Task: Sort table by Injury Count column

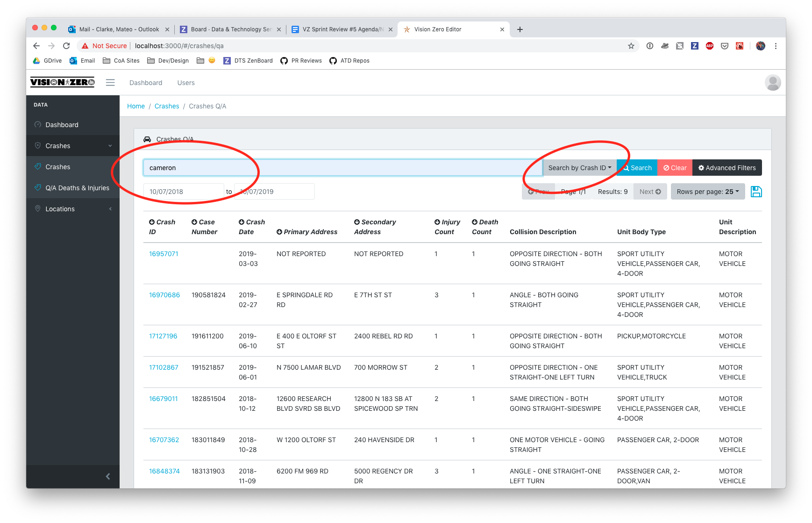Action: tap(447, 227)
